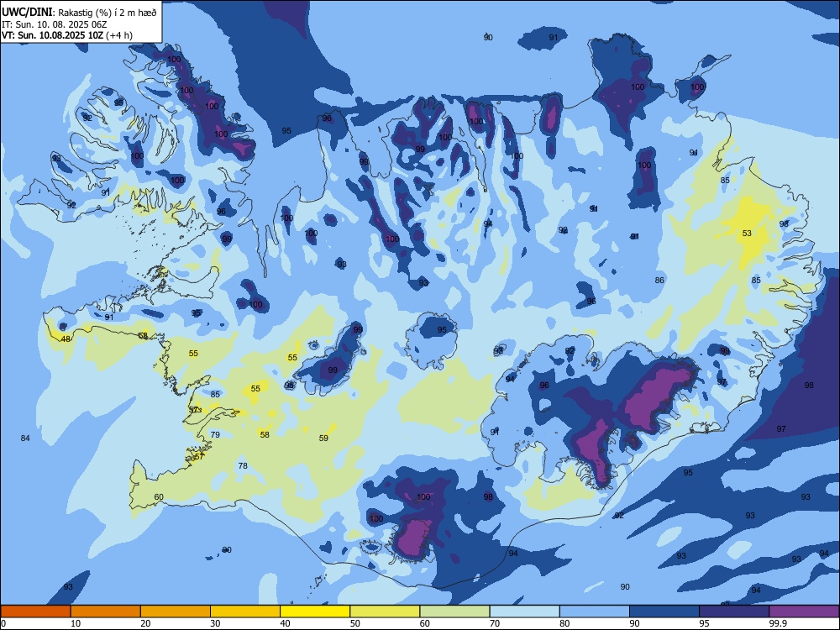Click the dark orange 0–10 legend swatch
The height and width of the screenshot is (630, 840).
click(35, 612)
